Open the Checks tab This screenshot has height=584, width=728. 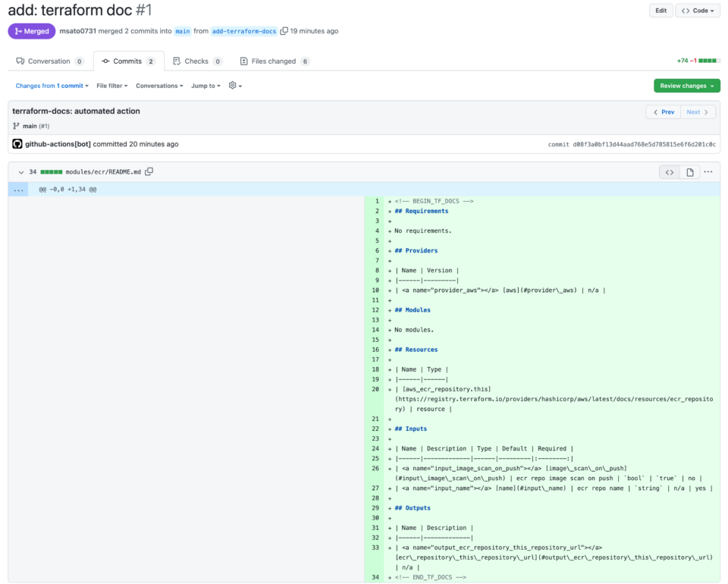coord(197,61)
